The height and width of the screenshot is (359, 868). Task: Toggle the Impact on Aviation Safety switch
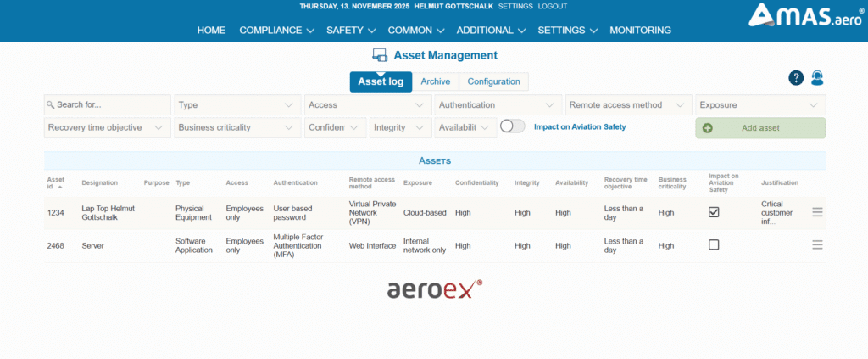[513, 126]
